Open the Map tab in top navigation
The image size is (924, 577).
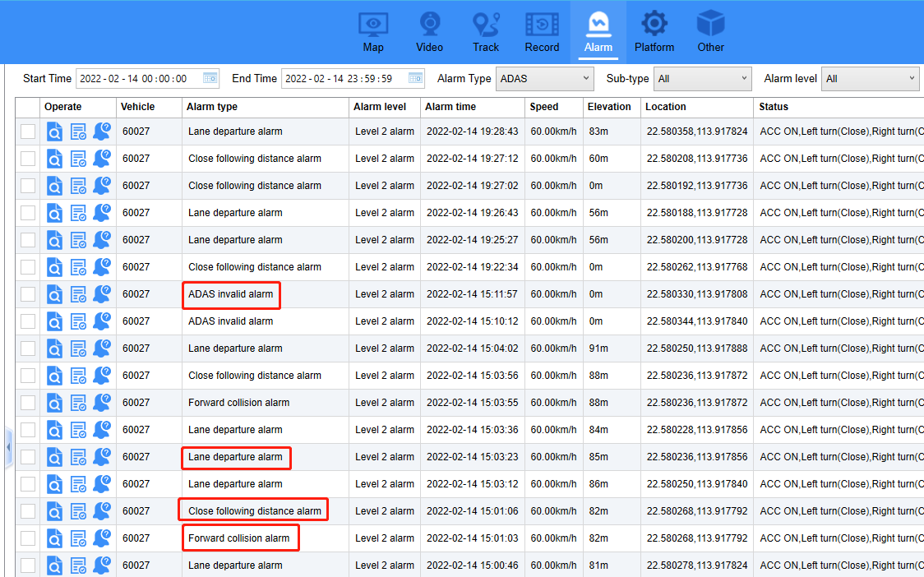[x=373, y=32]
